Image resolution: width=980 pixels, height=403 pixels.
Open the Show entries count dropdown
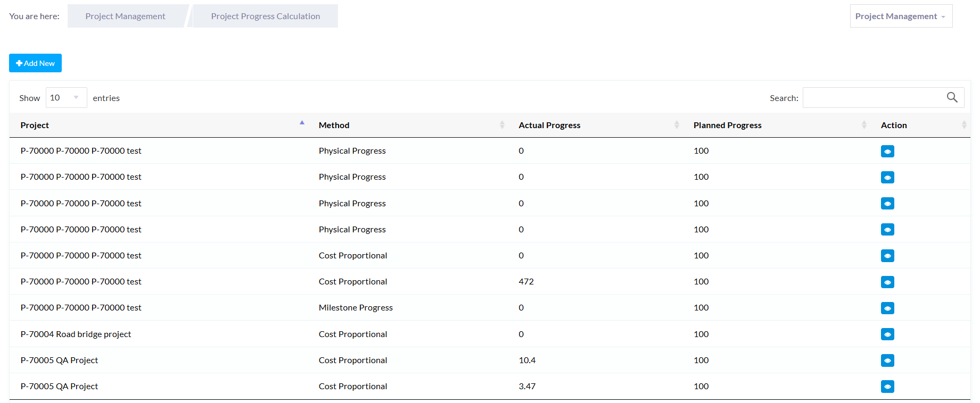click(66, 98)
